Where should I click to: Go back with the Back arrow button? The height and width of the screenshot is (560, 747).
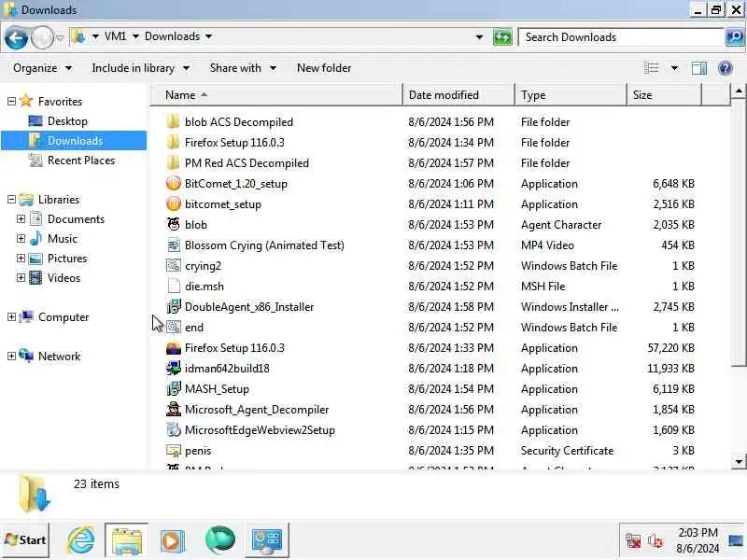[x=16, y=37]
